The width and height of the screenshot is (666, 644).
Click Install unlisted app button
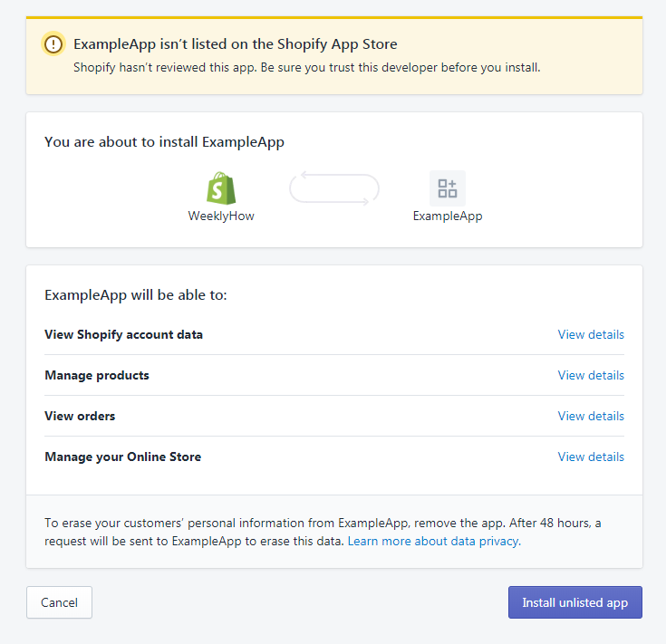(575, 602)
